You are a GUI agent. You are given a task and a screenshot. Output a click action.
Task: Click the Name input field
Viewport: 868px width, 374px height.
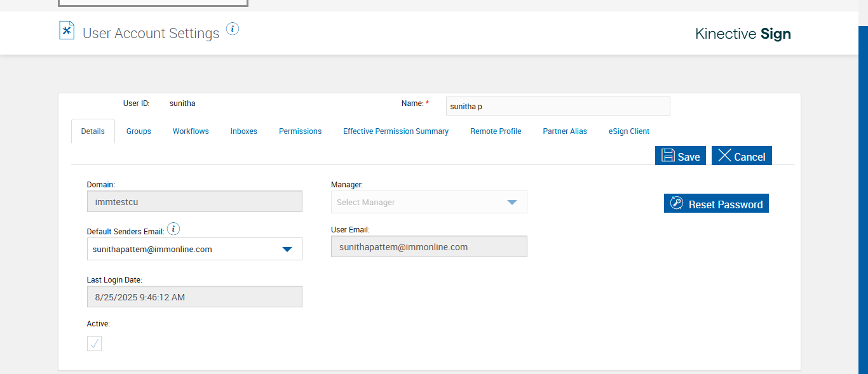[557, 106]
